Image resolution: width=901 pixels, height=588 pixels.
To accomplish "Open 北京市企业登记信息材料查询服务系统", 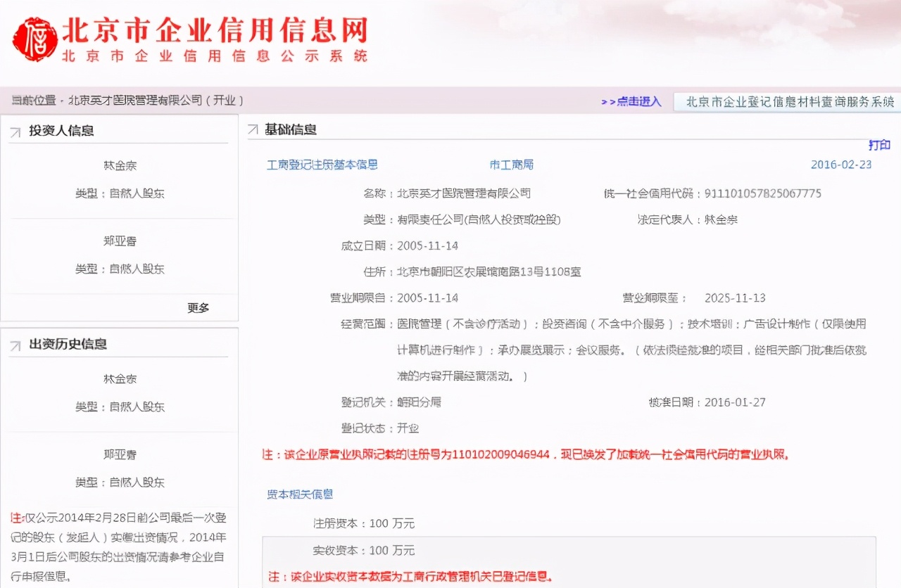I will (786, 101).
